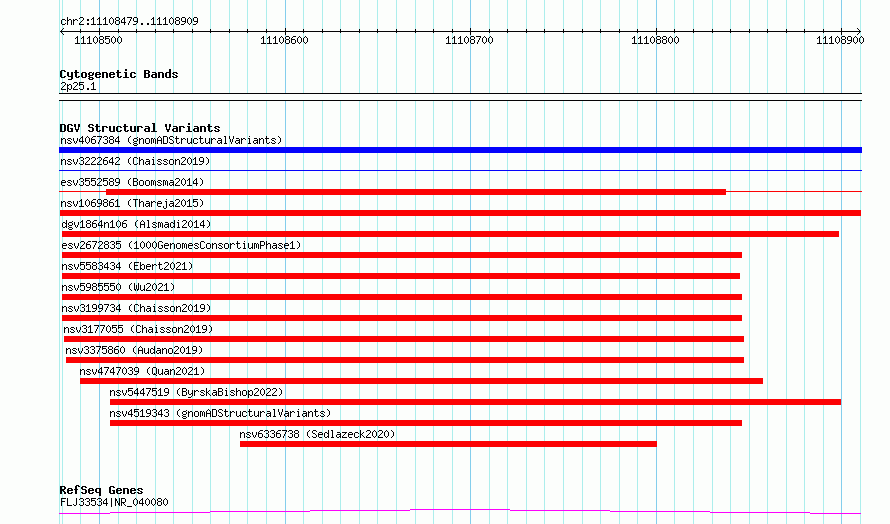890x524 pixels.
Task: Click the DGV Structural Variants track heading
Action: point(140,128)
